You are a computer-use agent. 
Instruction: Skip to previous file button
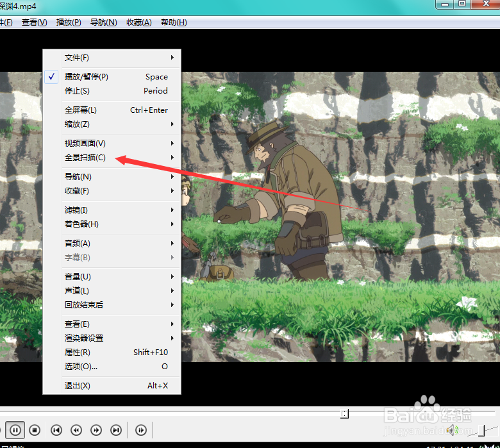tap(56, 430)
